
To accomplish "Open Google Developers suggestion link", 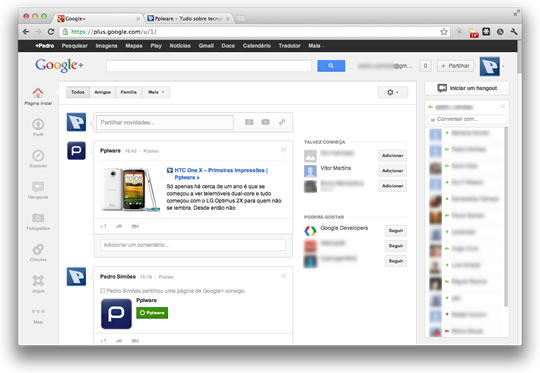I will pos(344,228).
